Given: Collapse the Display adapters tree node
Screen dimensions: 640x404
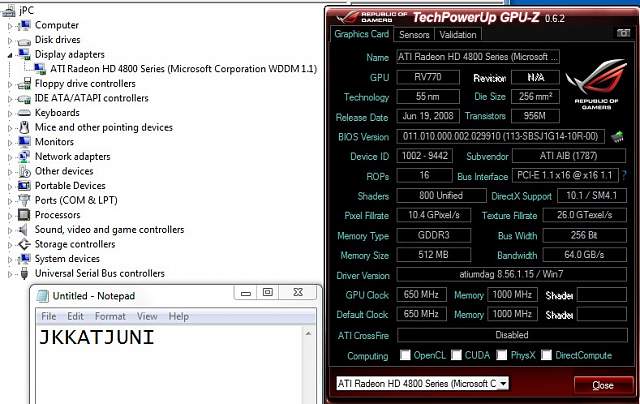Looking at the screenshot, I should pyautogui.click(x=10, y=55).
